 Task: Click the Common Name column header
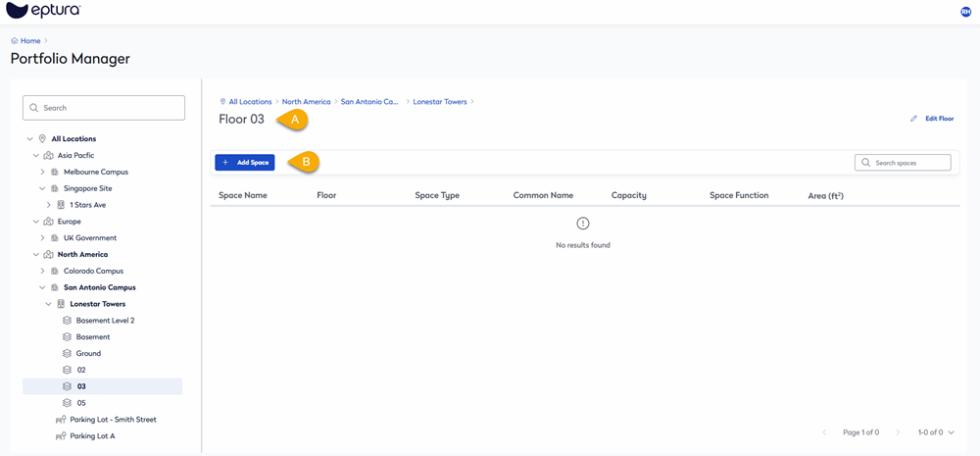point(543,195)
